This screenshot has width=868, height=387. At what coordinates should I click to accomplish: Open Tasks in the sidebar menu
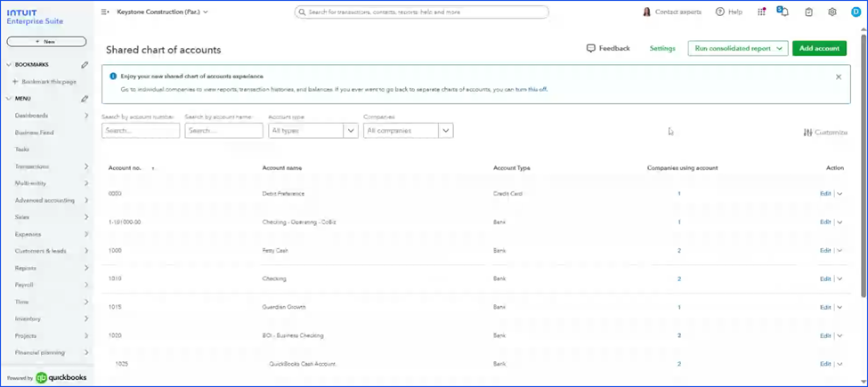(x=22, y=149)
